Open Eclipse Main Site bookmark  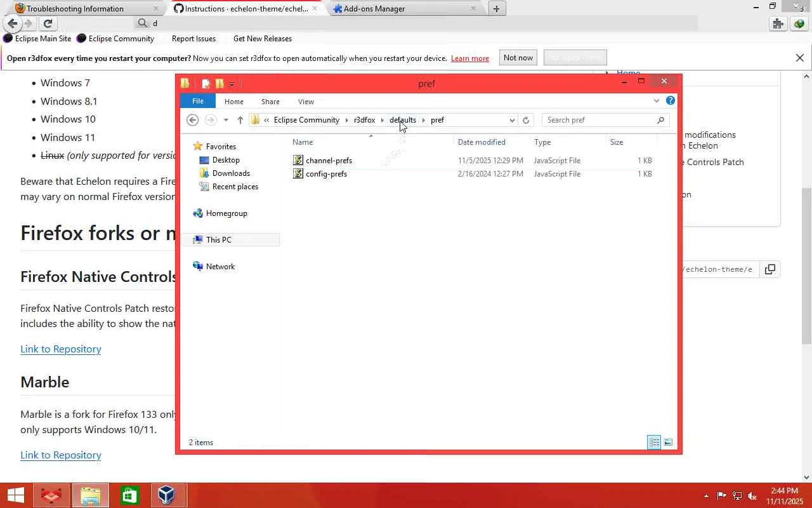37,39
